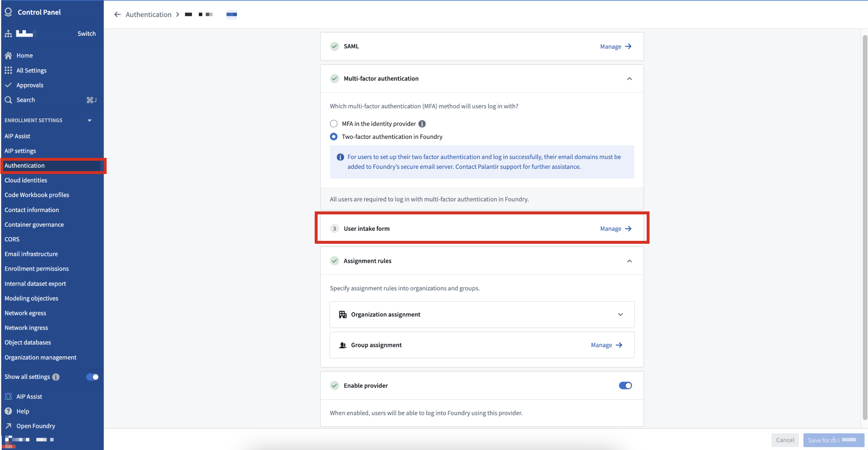Select Two-factor authentication in Foundry option
The image size is (868, 450).
(x=333, y=136)
